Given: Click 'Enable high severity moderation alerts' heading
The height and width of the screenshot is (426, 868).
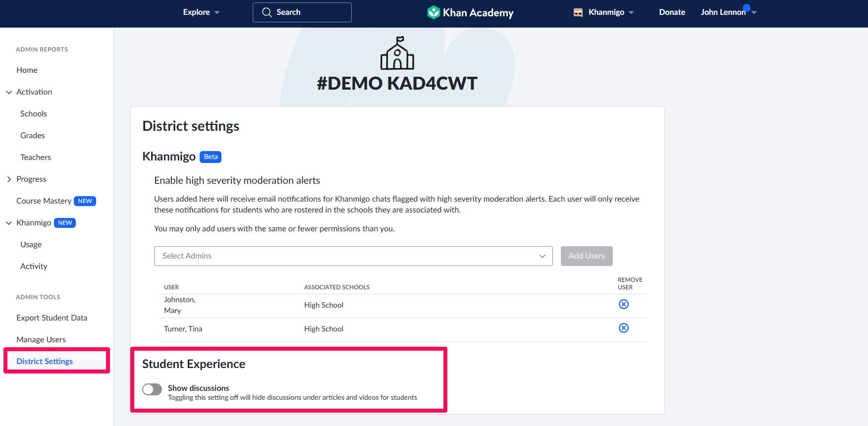Looking at the screenshot, I should tap(237, 181).
